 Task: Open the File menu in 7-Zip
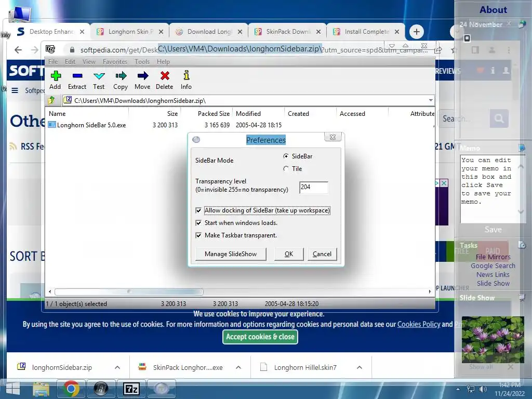(x=53, y=62)
